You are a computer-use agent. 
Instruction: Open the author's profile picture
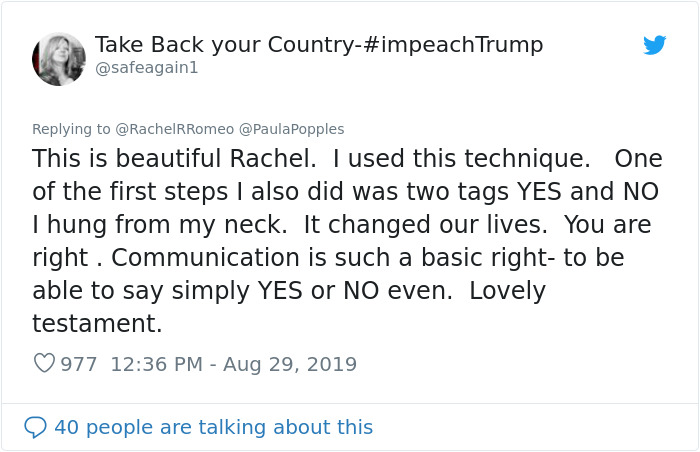pos(59,58)
